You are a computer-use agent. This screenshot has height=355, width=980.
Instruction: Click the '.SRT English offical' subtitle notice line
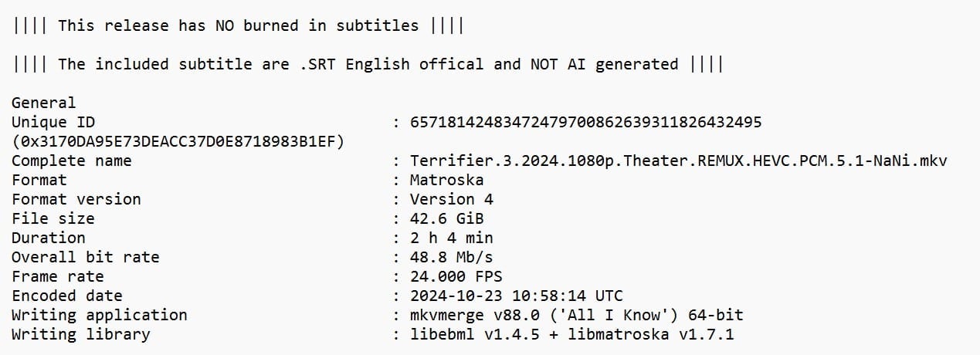pyautogui.click(x=368, y=64)
